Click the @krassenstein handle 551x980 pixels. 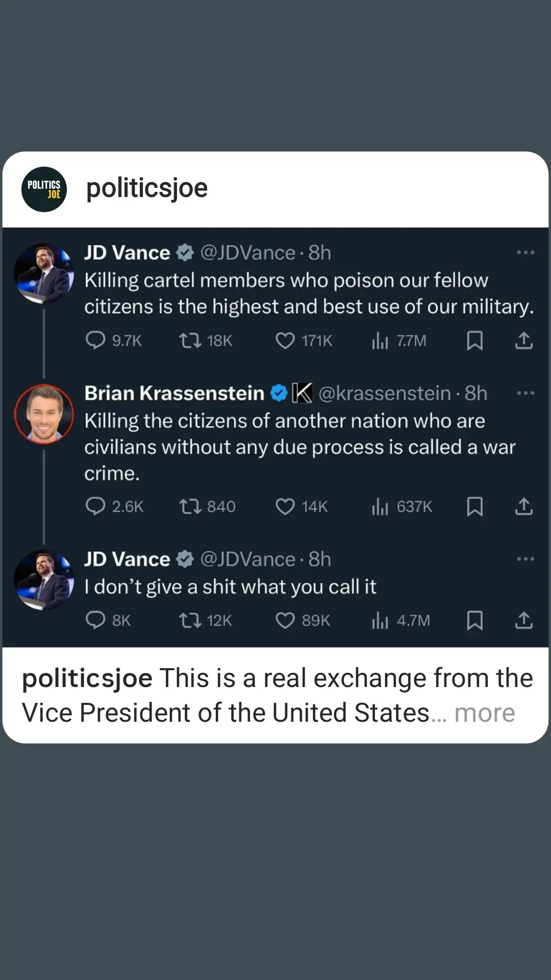tap(385, 393)
